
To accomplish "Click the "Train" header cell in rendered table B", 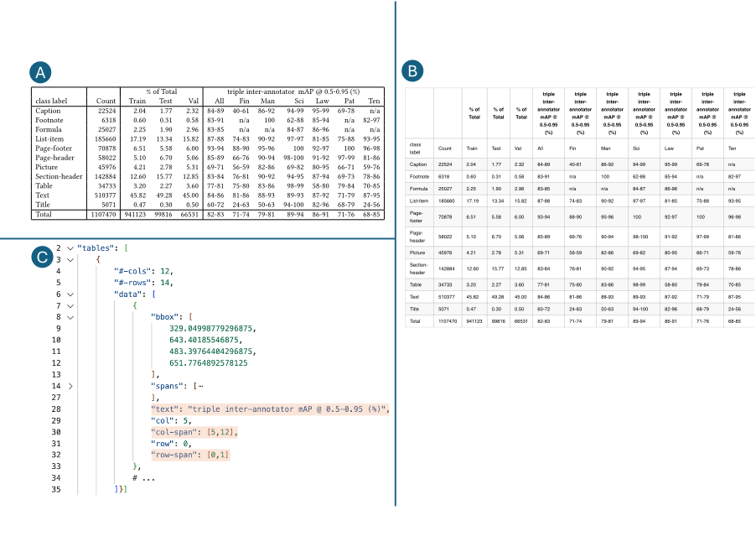I will tap(472, 148).
